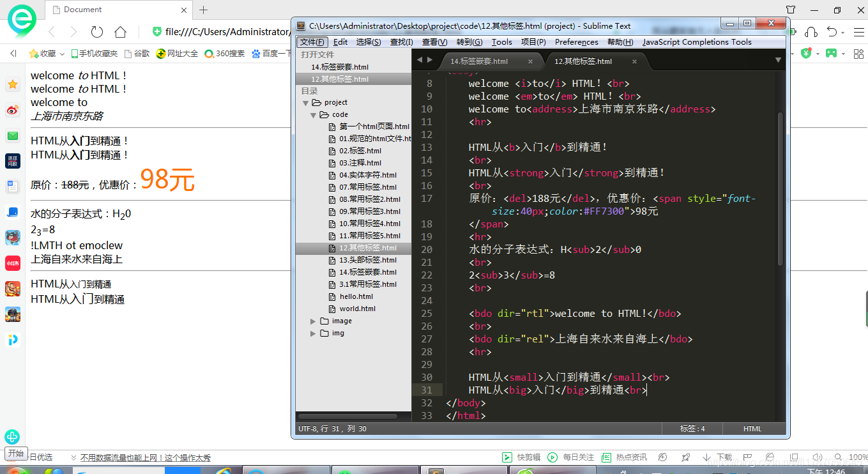Collapse the code folder

[313, 115]
